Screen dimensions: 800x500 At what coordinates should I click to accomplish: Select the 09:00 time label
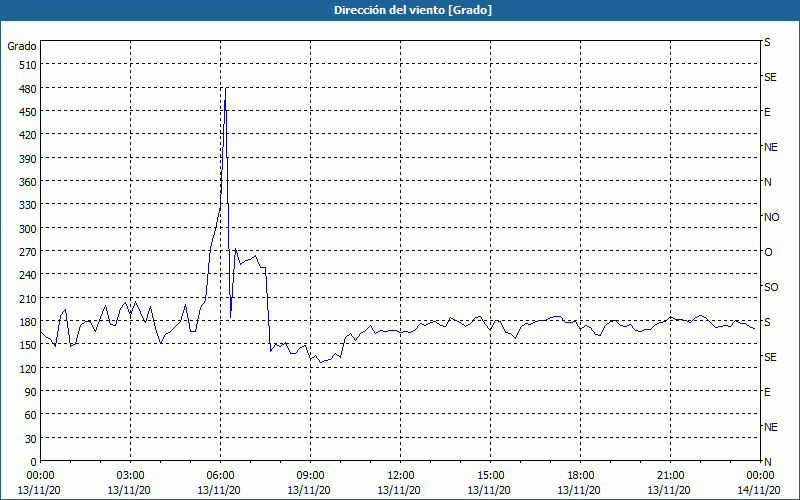coord(310,476)
